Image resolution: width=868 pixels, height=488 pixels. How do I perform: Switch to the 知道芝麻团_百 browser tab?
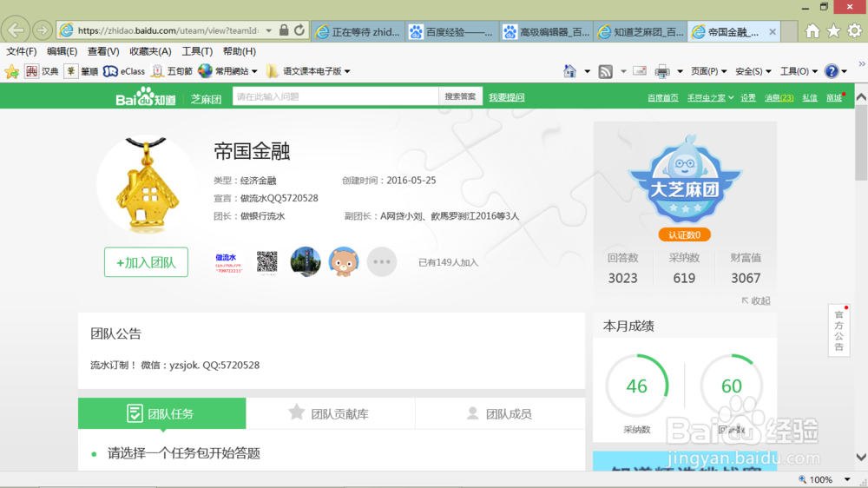[x=641, y=32]
